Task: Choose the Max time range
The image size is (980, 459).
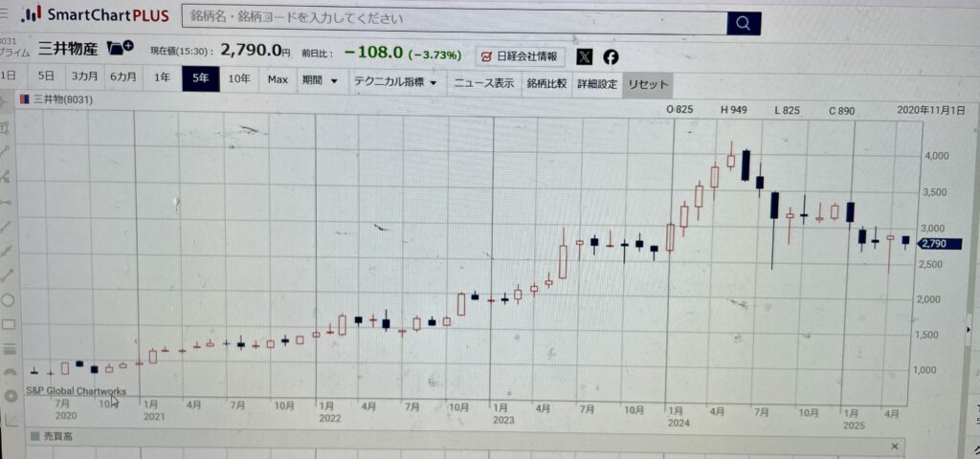Action: coord(278,80)
